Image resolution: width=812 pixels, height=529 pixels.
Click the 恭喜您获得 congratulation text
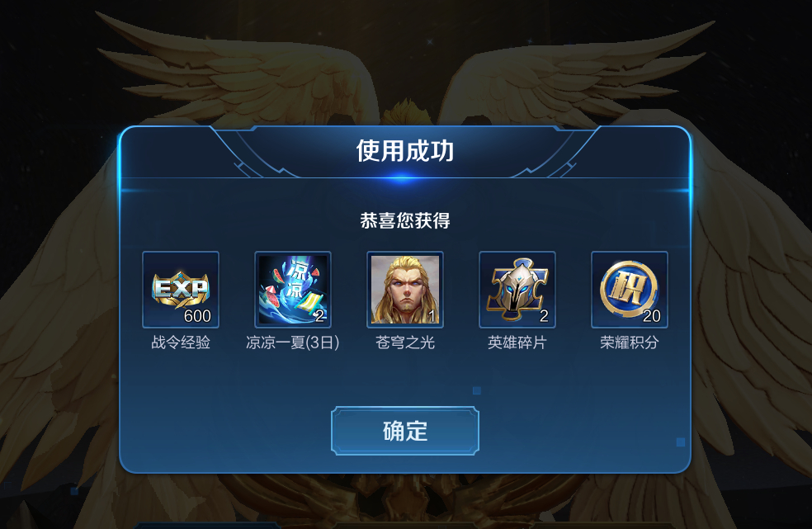tap(405, 220)
